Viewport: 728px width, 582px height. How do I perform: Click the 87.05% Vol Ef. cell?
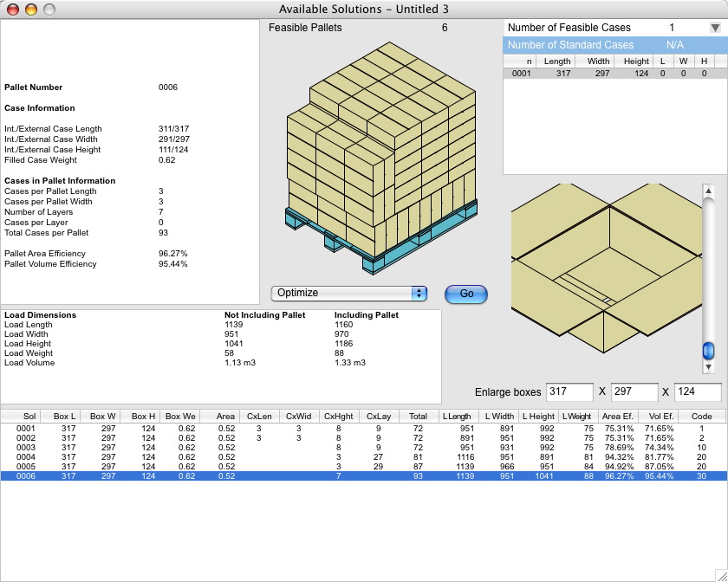click(659, 467)
